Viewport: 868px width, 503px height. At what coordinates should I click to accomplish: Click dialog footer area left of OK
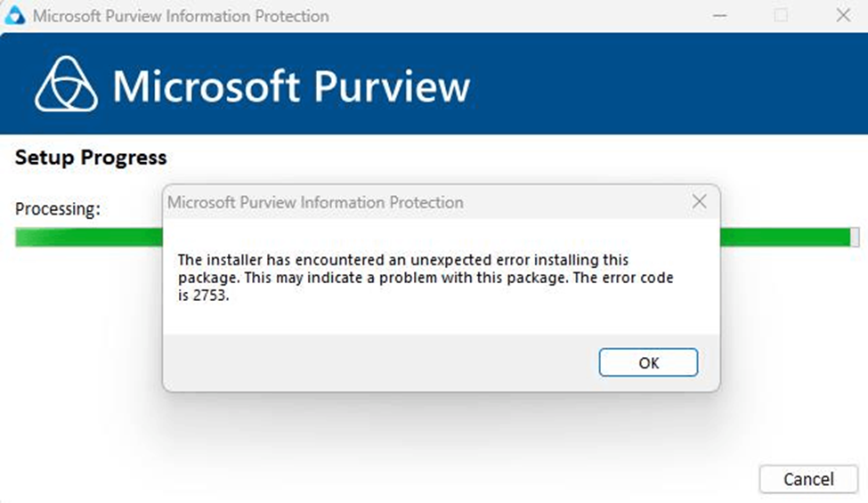380,362
